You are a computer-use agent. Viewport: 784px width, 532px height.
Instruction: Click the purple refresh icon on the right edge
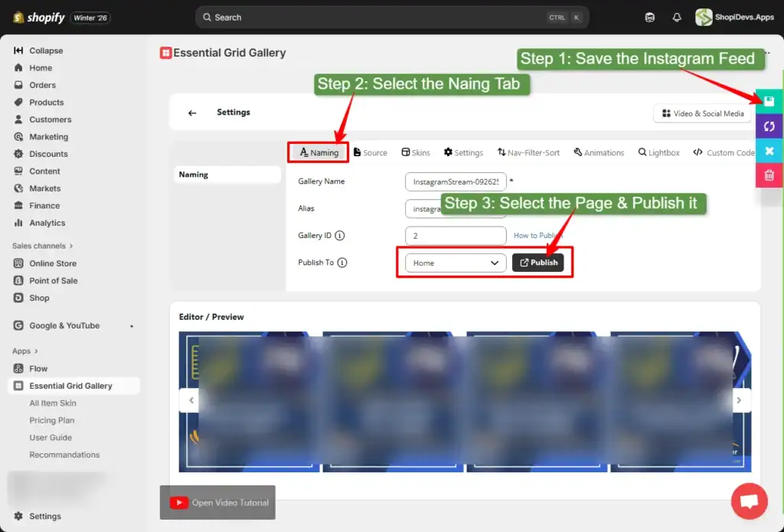[769, 126]
